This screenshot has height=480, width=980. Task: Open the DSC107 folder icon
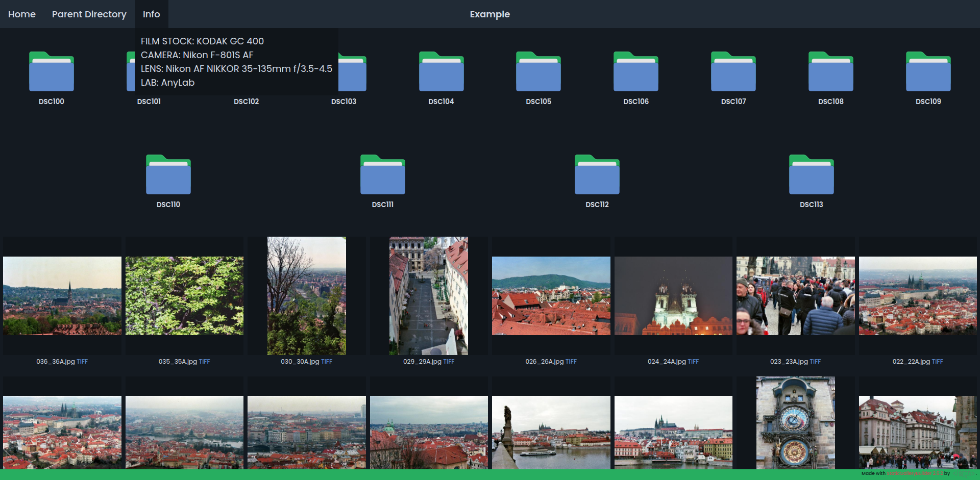pyautogui.click(x=733, y=72)
